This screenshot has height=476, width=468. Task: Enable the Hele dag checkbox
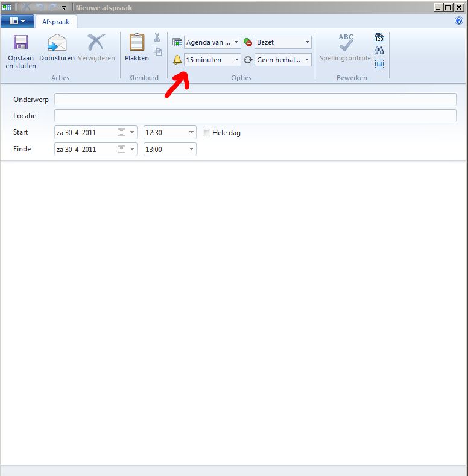pyautogui.click(x=207, y=133)
